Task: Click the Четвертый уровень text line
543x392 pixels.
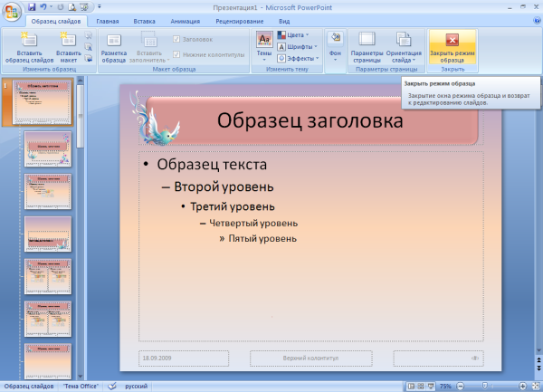Action: [x=253, y=223]
